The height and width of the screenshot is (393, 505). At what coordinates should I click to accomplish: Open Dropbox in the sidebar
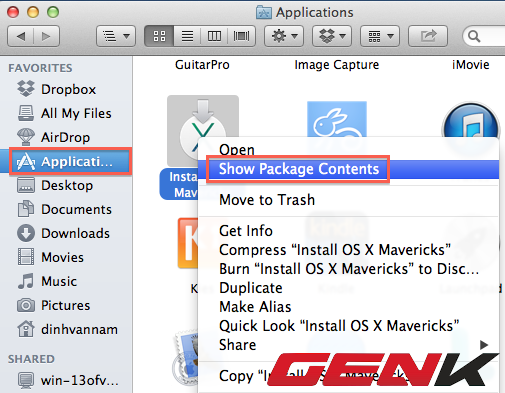(x=66, y=89)
